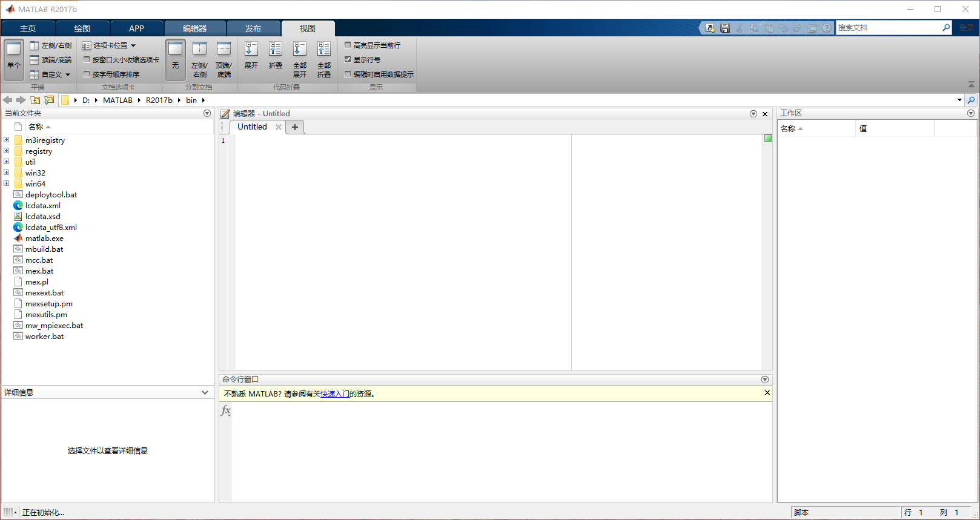
Task: Click the redo icon in quick access toolbar
Action: click(x=798, y=28)
